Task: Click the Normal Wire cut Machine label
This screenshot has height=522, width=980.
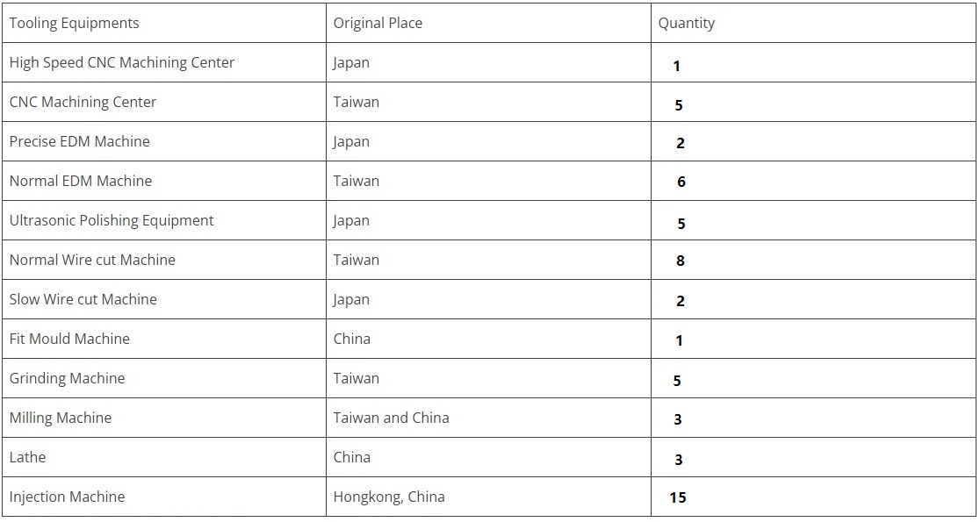Action: [x=92, y=261]
